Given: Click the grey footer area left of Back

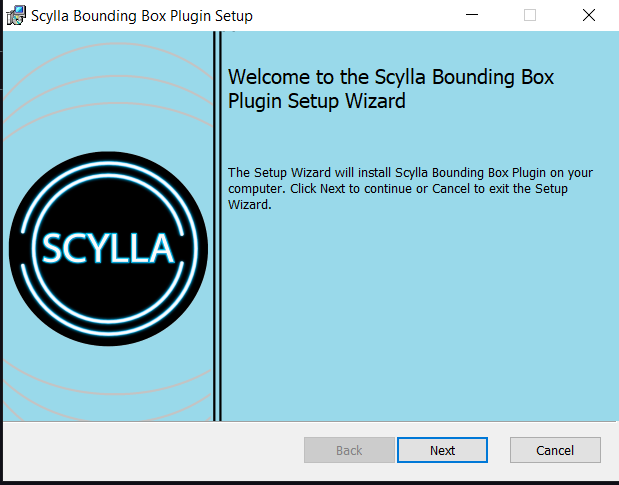Looking at the screenshot, I should 150,450.
